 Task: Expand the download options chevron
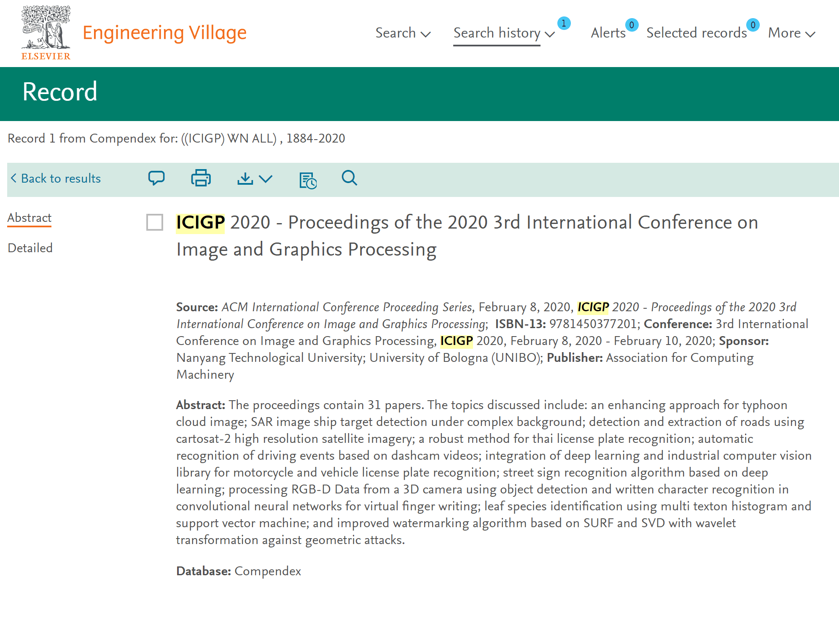click(x=266, y=179)
